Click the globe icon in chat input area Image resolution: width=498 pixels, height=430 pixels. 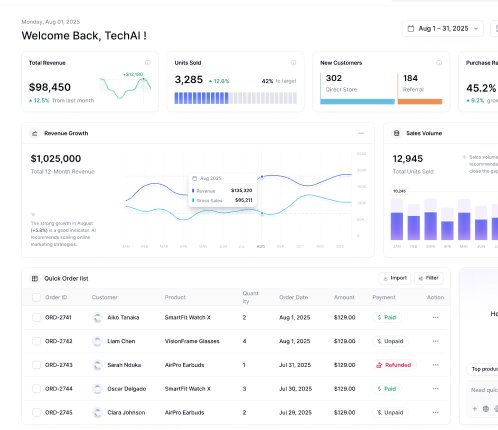pyautogui.click(x=486, y=409)
